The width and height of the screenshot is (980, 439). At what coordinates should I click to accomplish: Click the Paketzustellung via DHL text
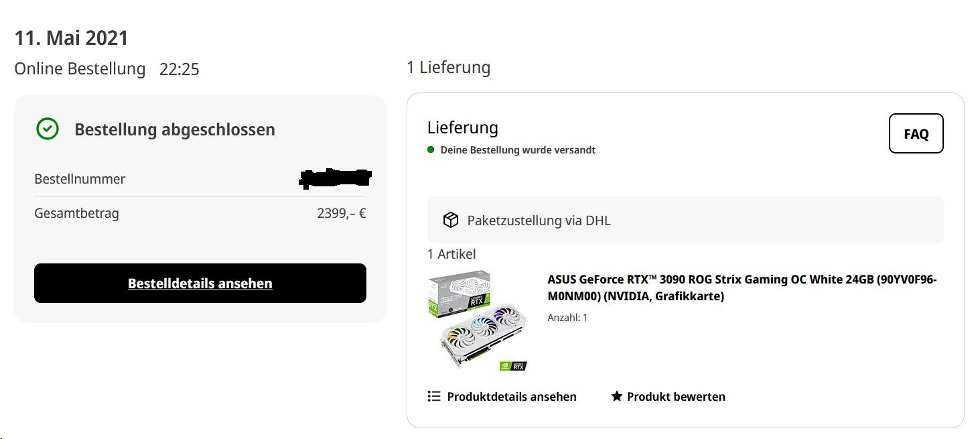(539, 221)
